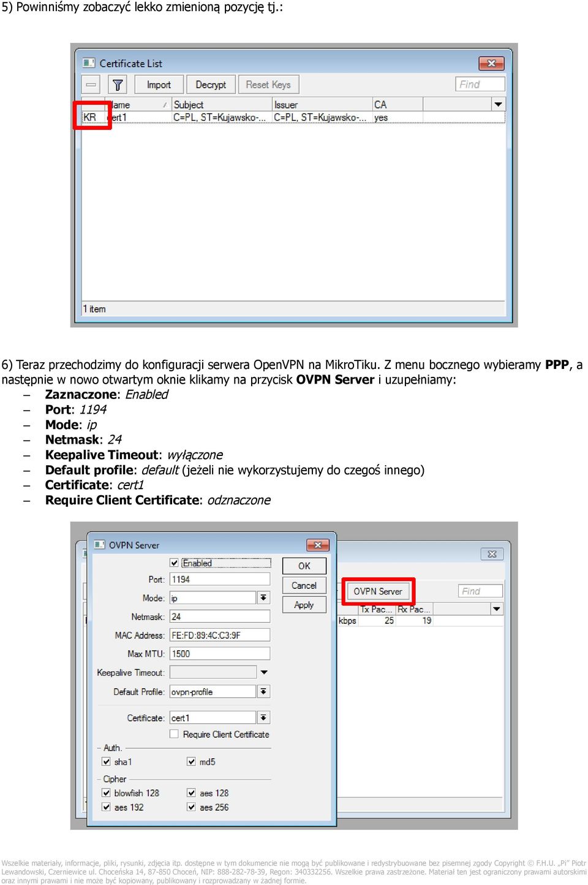
Task: Toggle the aes 192 cipher checkbox
Action: (106, 807)
